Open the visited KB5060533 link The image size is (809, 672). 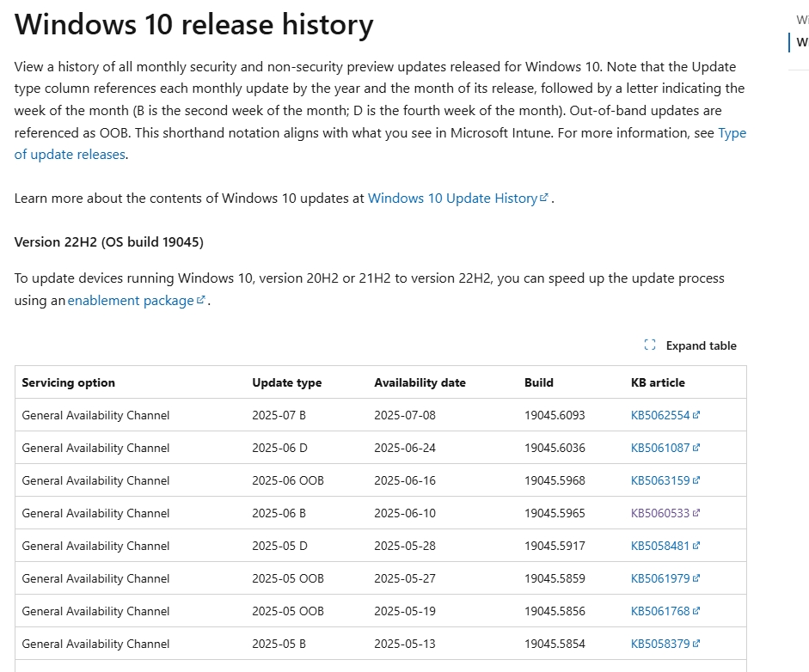(x=665, y=513)
